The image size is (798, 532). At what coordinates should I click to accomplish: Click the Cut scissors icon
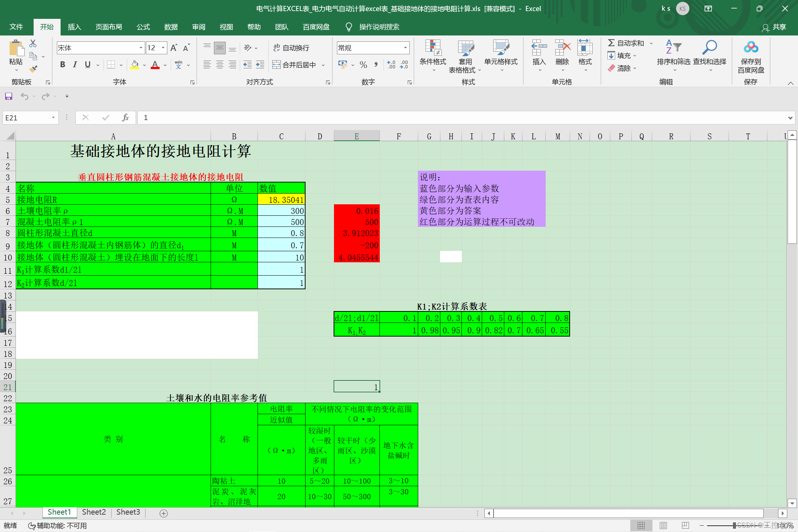33,44
